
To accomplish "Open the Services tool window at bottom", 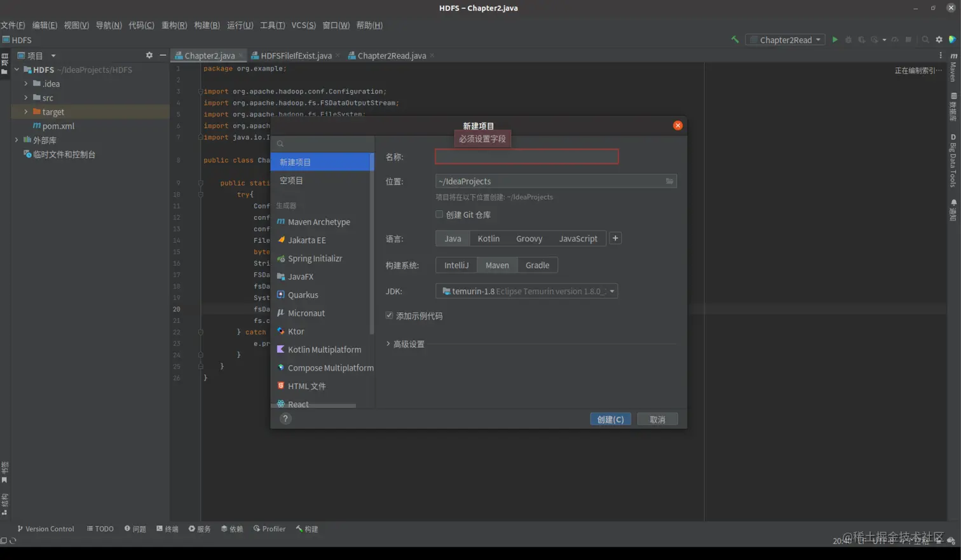I will point(200,529).
